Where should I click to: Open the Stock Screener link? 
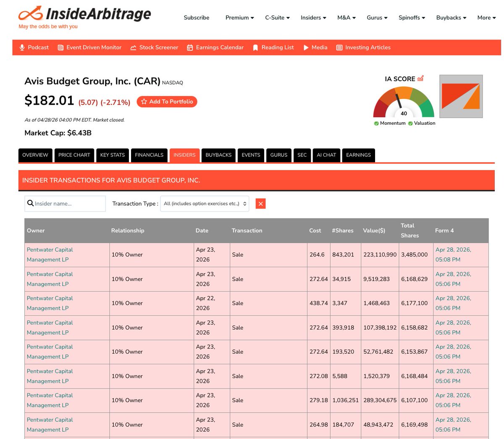tap(159, 47)
